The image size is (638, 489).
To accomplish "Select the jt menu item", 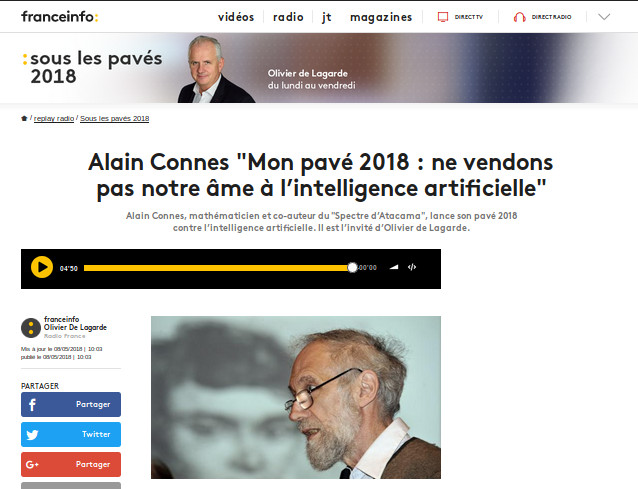I will click(x=327, y=17).
